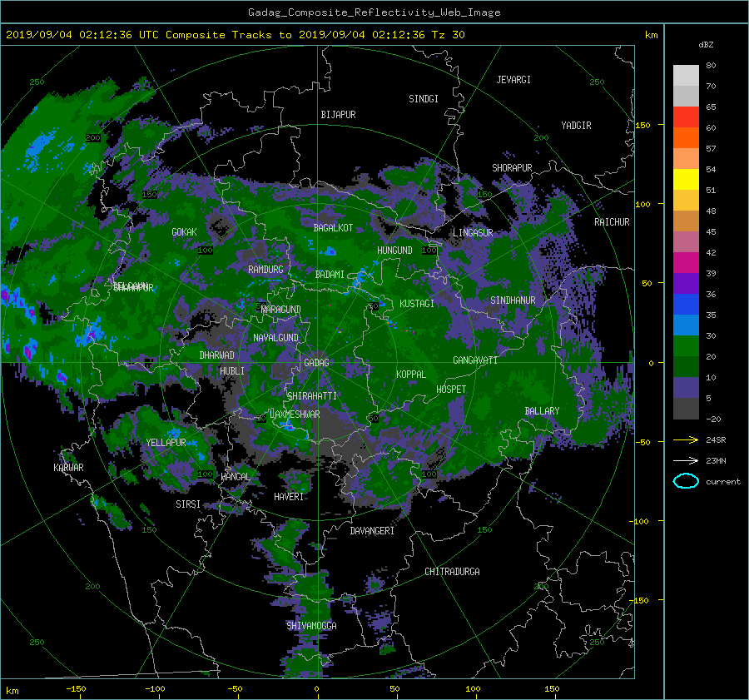Screen dimensions: 749x700
Task: Pick the purple 5-10 dBZ color swatch
Action: pos(686,388)
